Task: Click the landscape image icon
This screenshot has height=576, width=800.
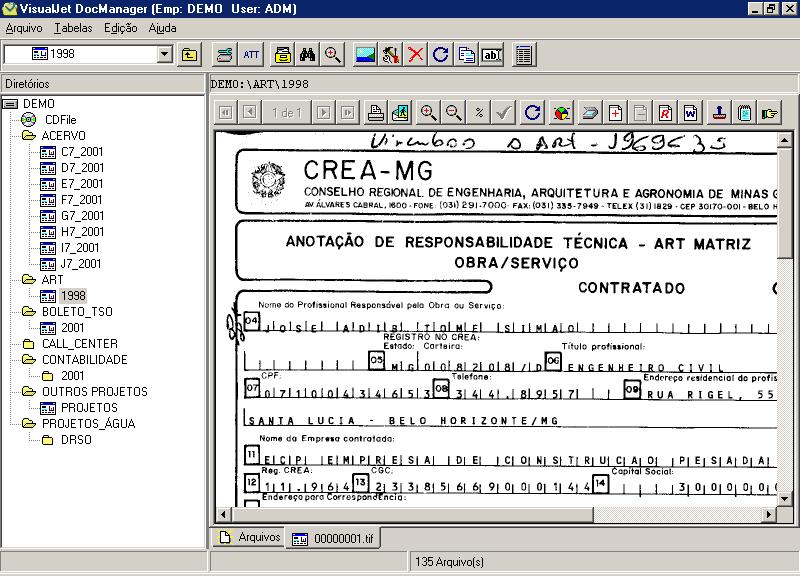Action: [365, 55]
